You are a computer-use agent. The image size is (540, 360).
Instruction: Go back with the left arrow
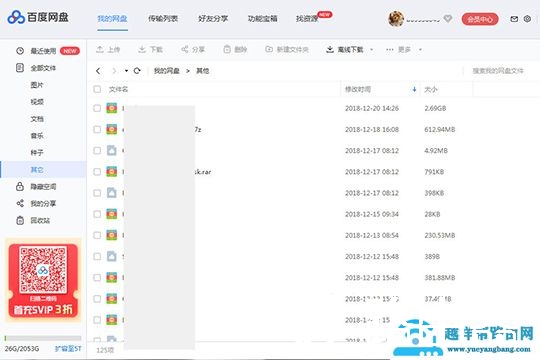pos(98,71)
